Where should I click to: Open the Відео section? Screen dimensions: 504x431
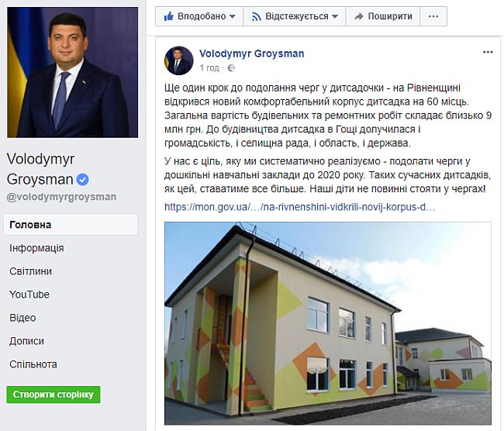pyautogui.click(x=22, y=318)
